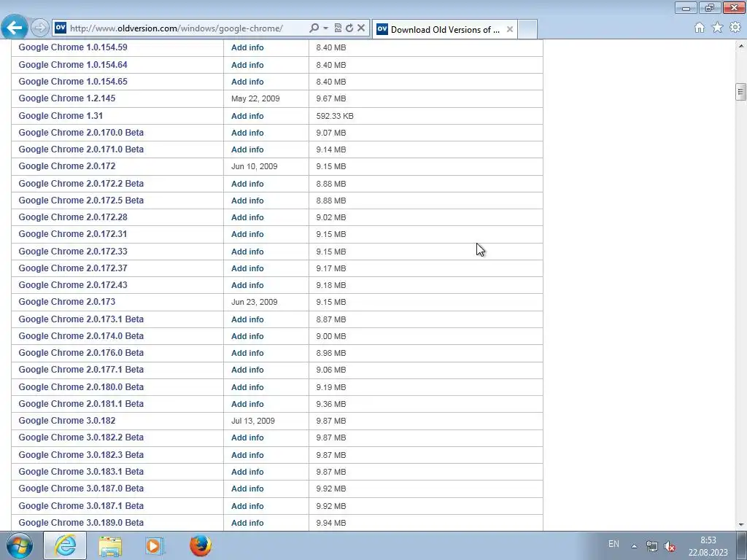
Task: Open Google Chrome 2.0.172.33 link
Action: (x=73, y=251)
